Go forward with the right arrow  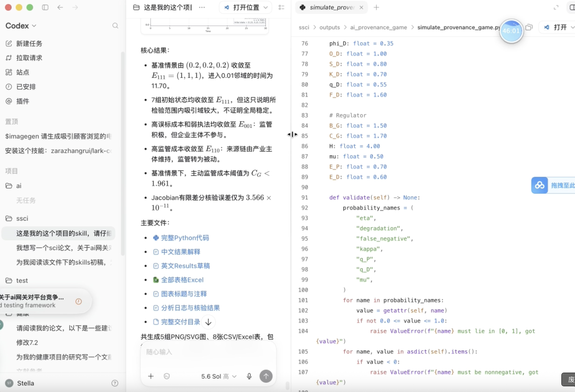pyautogui.click(x=75, y=7)
